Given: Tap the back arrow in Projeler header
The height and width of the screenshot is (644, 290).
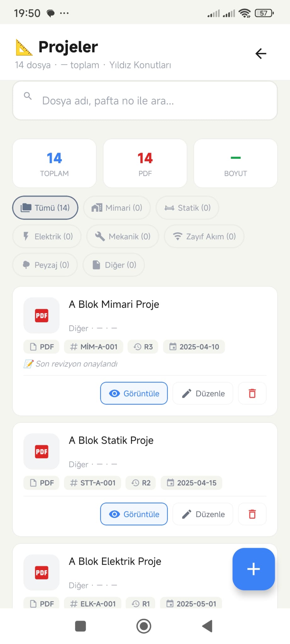Looking at the screenshot, I should [261, 53].
